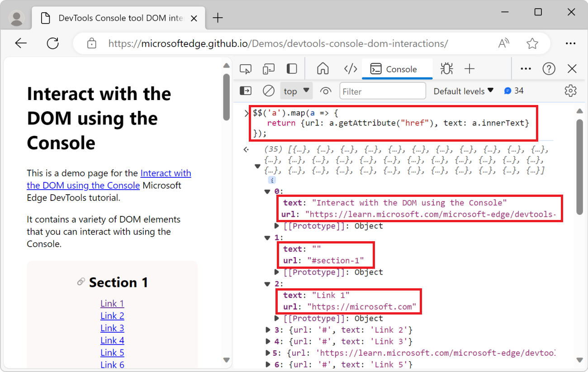This screenshot has width=588, height=372.
Task: Open the More Tools plus menu
Action: pyautogui.click(x=470, y=68)
